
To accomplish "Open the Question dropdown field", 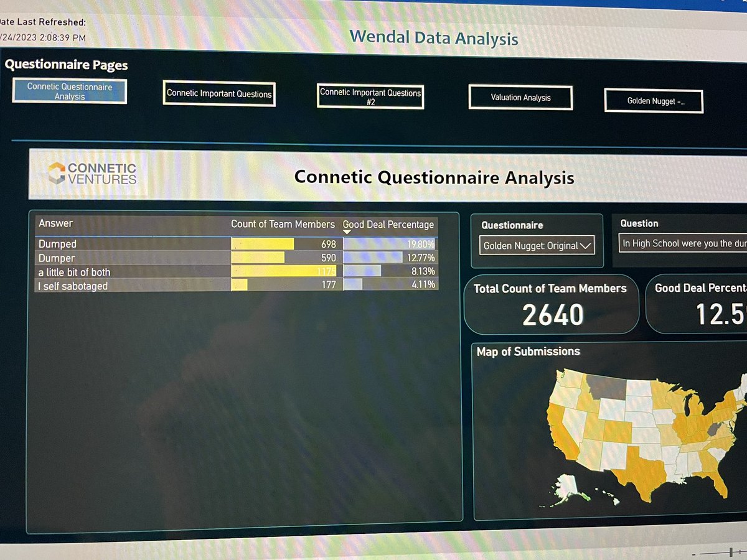I will tap(683, 244).
